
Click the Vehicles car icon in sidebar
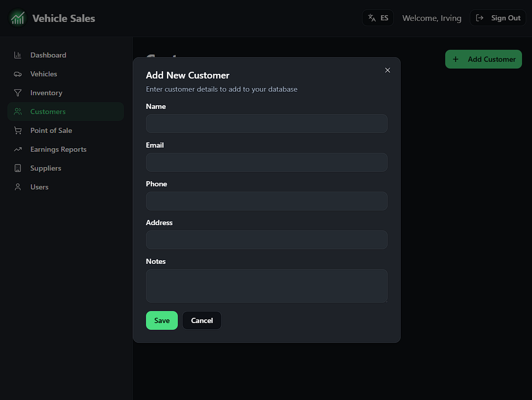click(x=18, y=74)
